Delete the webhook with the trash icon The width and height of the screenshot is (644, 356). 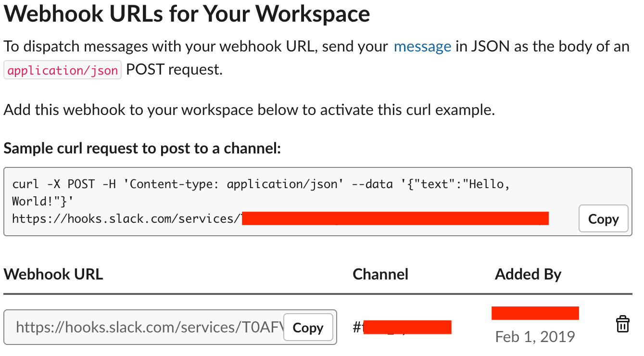click(x=623, y=324)
